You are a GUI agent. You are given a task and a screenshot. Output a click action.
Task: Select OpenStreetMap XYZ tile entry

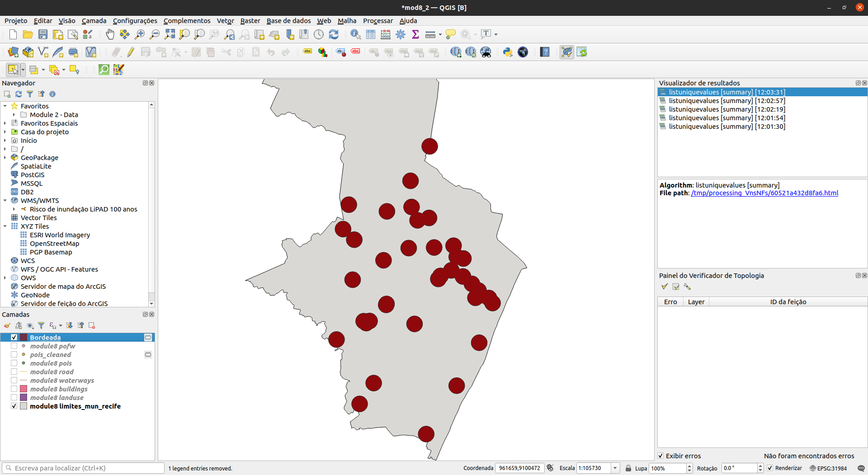(54, 244)
